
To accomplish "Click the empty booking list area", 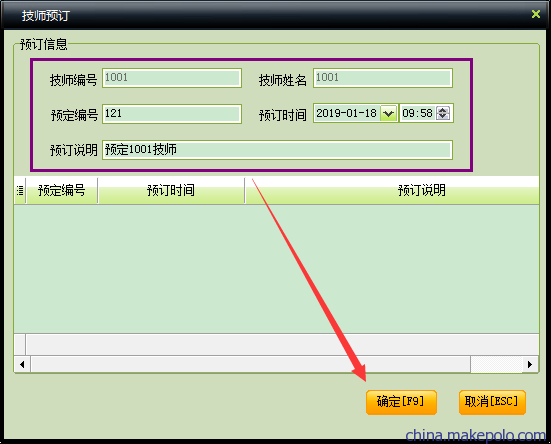I will (276, 269).
